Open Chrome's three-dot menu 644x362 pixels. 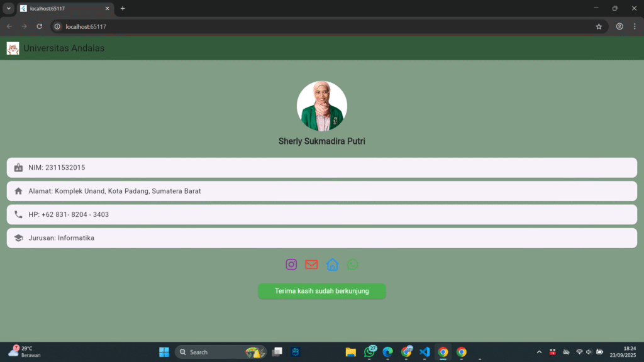(635, 26)
